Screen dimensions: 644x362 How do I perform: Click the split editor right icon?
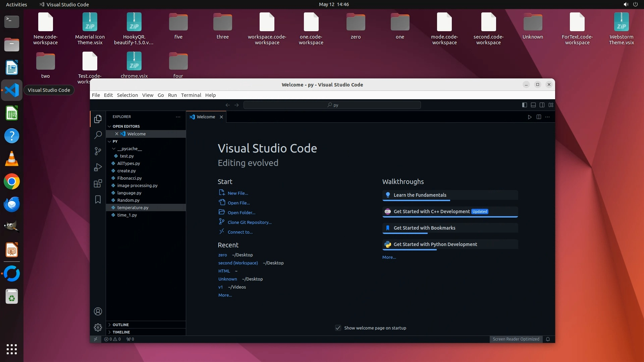[539, 117]
